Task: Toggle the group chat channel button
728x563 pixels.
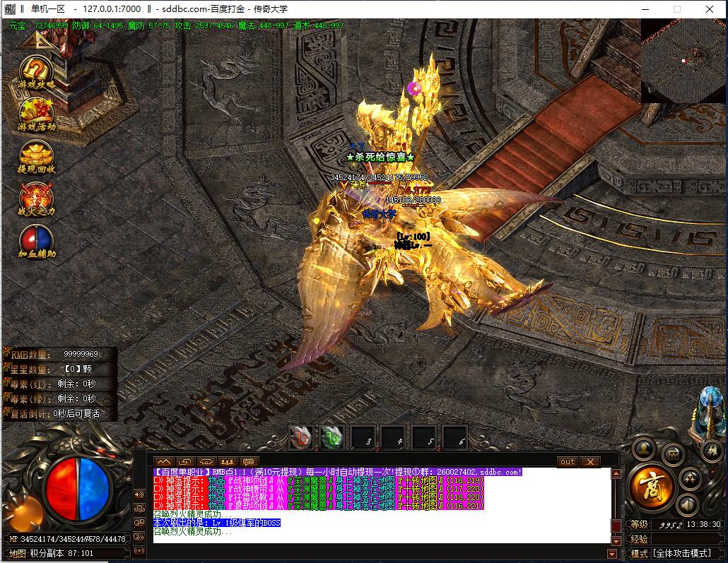Action: tap(139, 508)
